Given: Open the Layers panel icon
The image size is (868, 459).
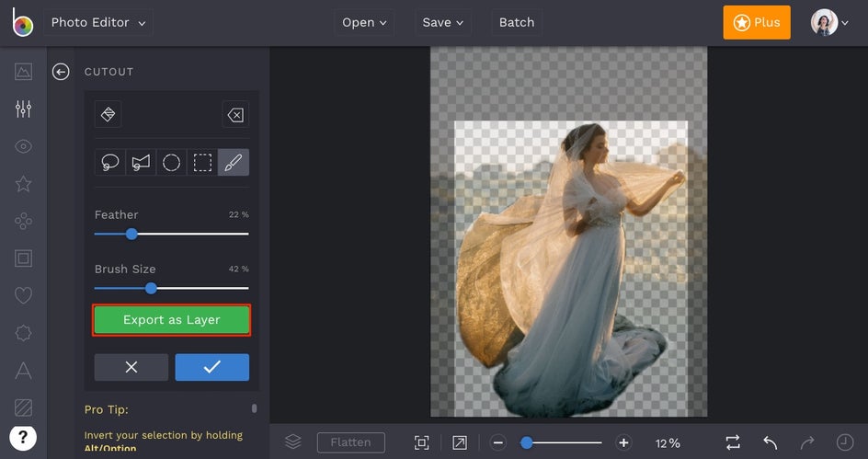Looking at the screenshot, I should [x=292, y=442].
